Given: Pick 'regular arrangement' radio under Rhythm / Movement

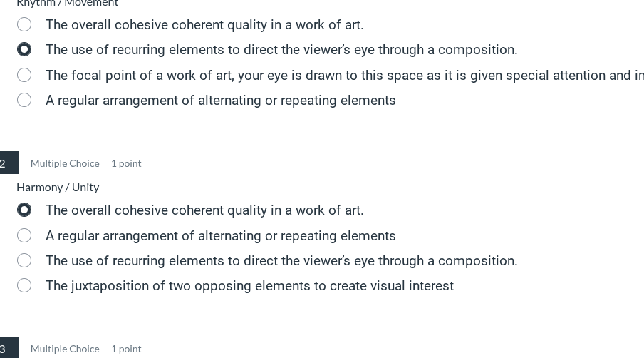Looking at the screenshot, I should tap(24, 100).
